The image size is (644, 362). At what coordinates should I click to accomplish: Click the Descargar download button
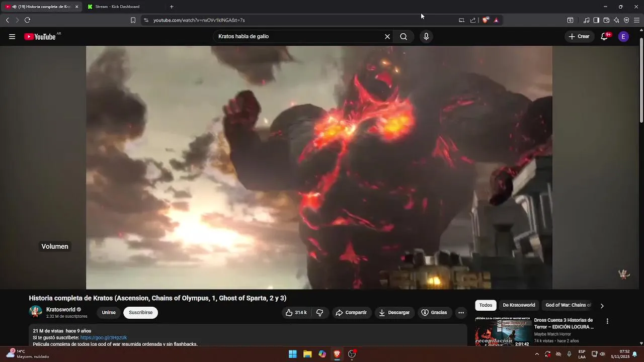[394, 313]
